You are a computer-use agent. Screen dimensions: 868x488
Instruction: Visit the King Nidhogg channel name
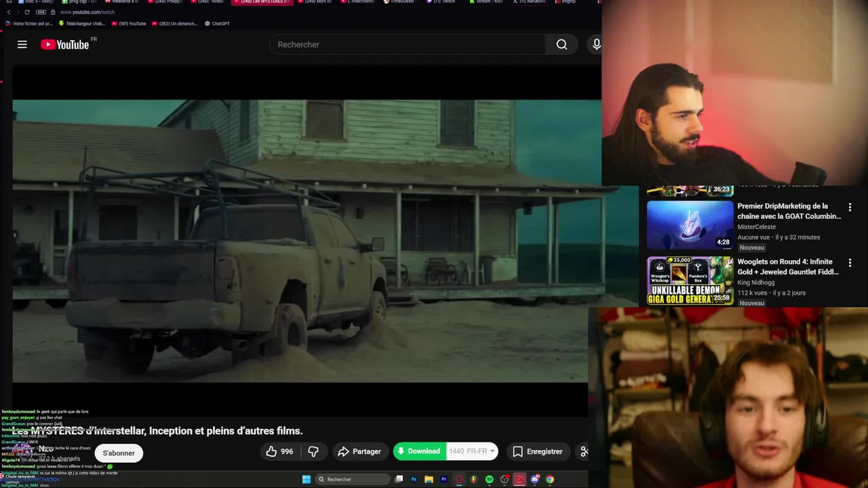757,283
